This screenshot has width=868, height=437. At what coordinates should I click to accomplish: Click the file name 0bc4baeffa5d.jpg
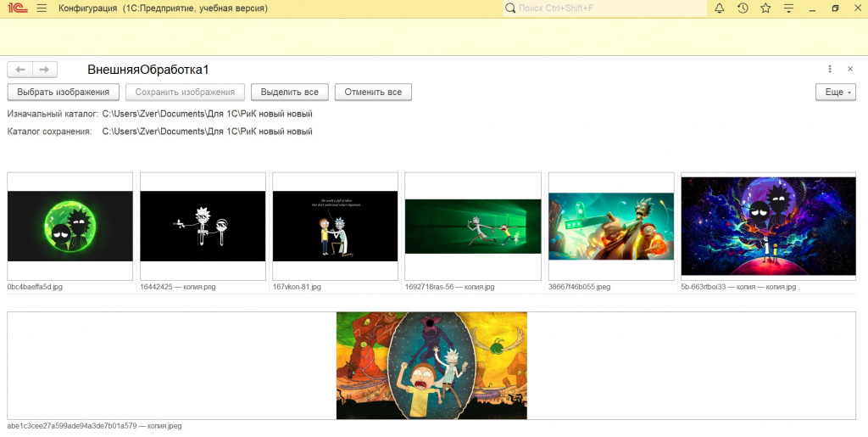click(35, 287)
